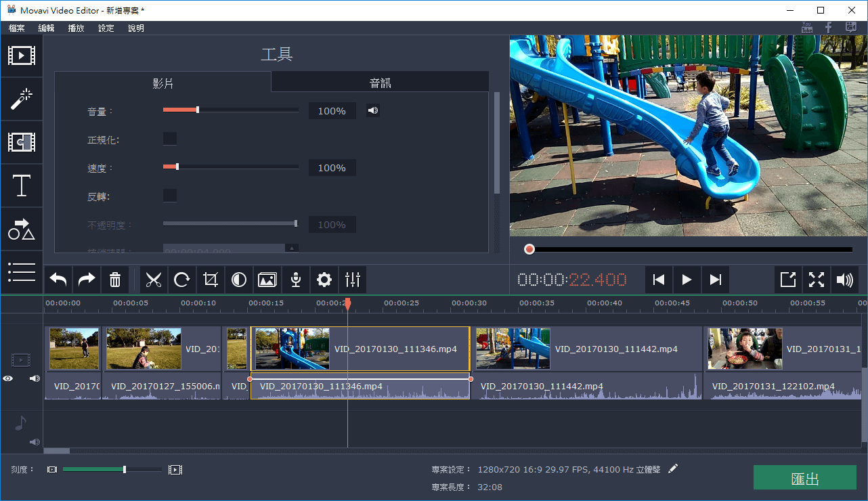
Task: Open the 播放 menu
Action: point(75,28)
